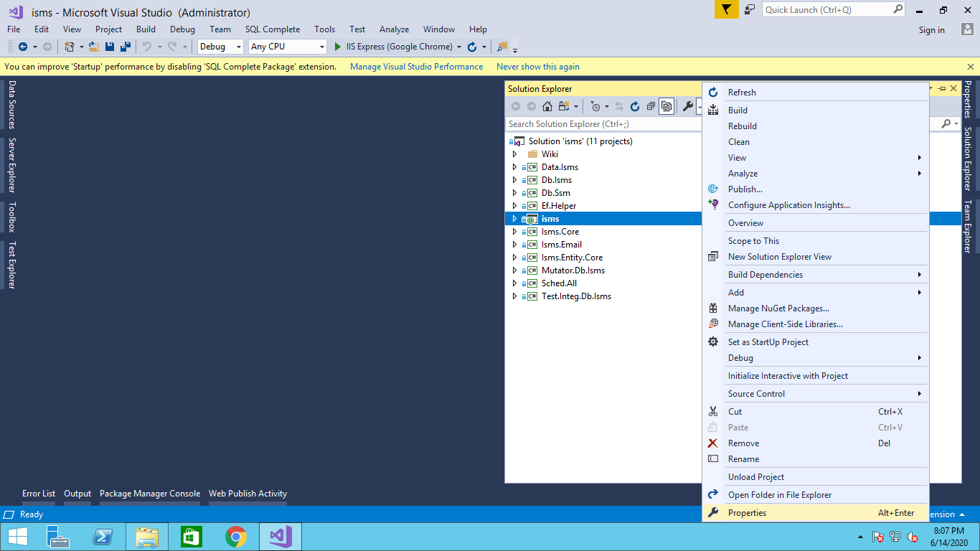This screenshot has width=980, height=551.
Task: Select Rebuild from the context menu
Action: tap(815, 126)
